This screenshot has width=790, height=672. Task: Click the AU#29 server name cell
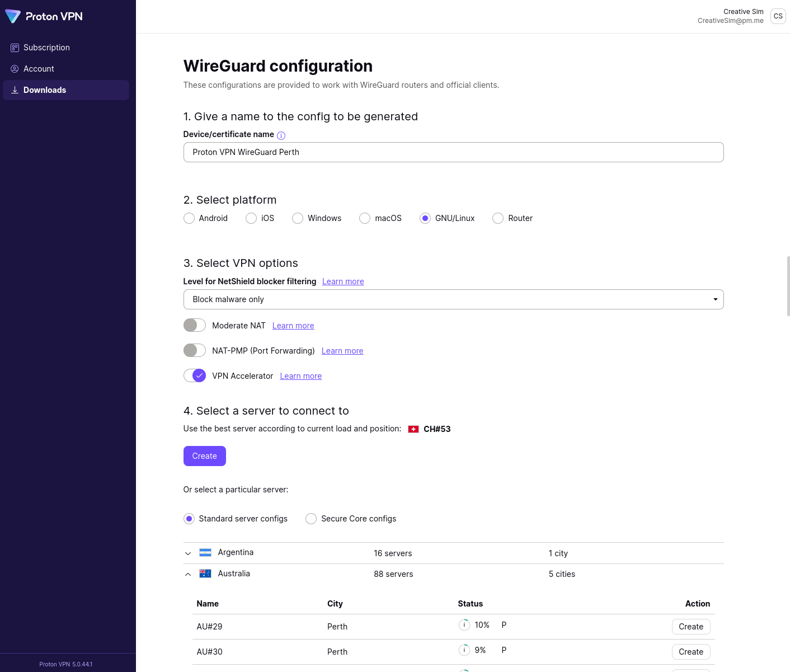[x=209, y=627]
